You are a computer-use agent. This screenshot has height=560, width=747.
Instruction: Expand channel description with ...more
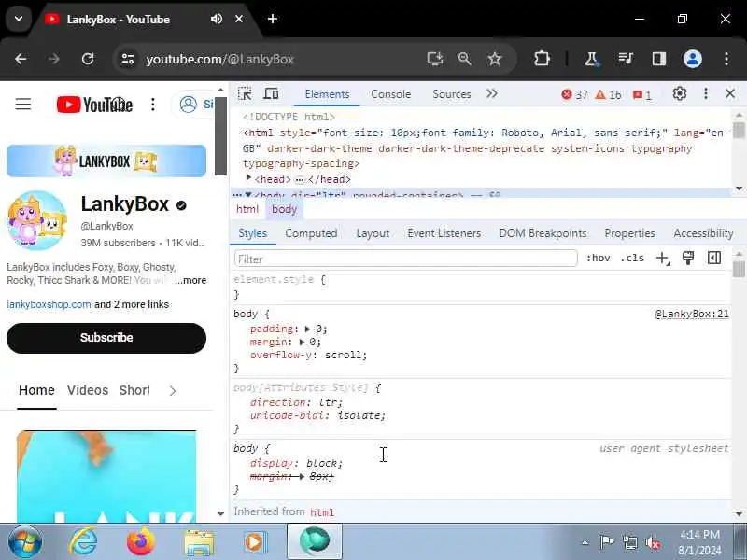point(190,281)
